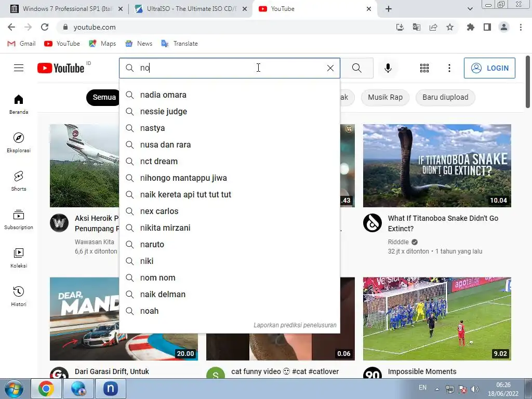Image resolution: width=532 pixels, height=399 pixels.
Task: Click in the YouTube search input field
Action: (x=231, y=68)
